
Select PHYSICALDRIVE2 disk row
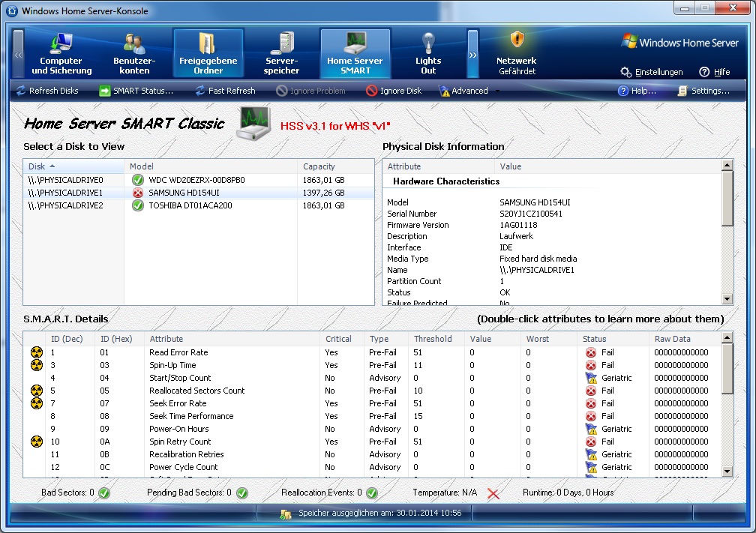[x=199, y=205]
